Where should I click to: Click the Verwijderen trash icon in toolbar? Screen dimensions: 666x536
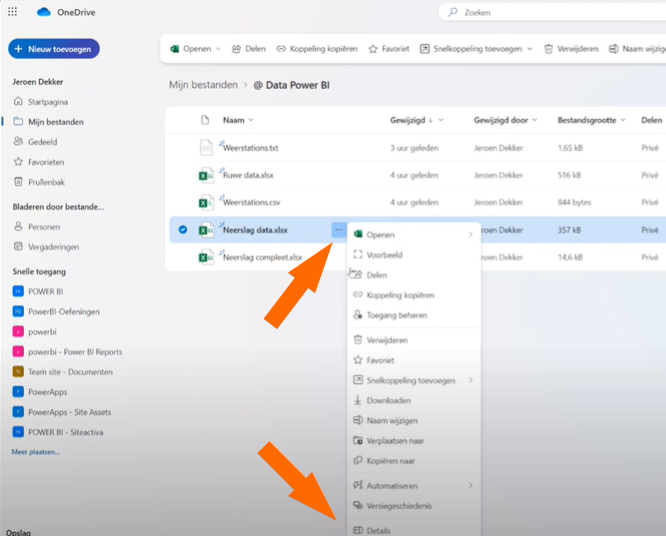click(x=549, y=48)
